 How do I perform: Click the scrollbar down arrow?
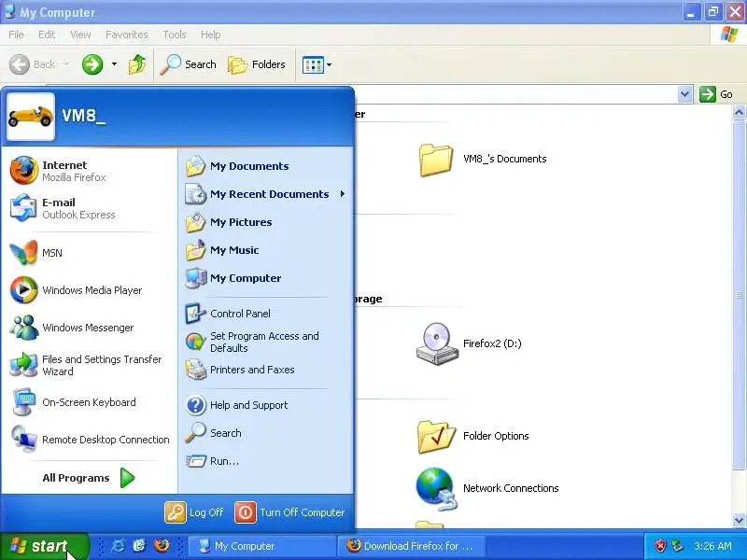coord(739,520)
